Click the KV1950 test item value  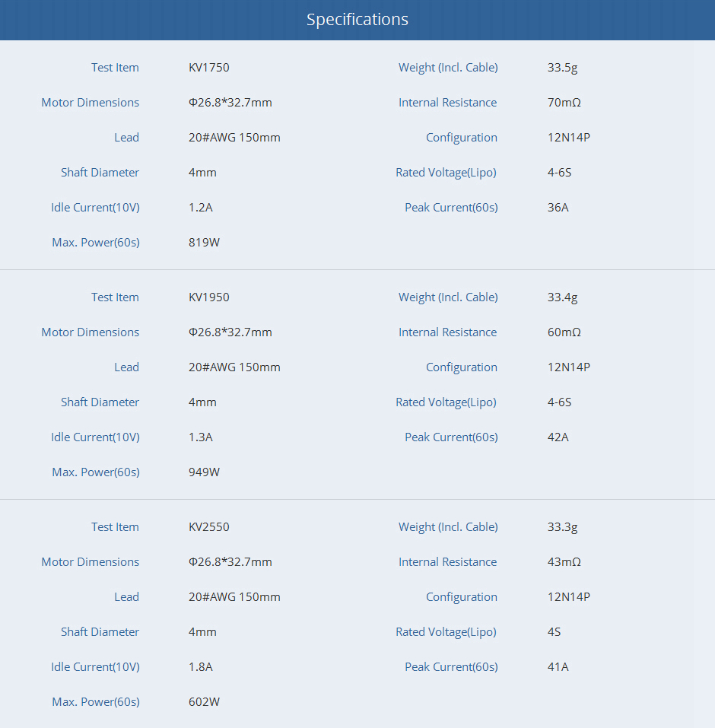(x=208, y=297)
